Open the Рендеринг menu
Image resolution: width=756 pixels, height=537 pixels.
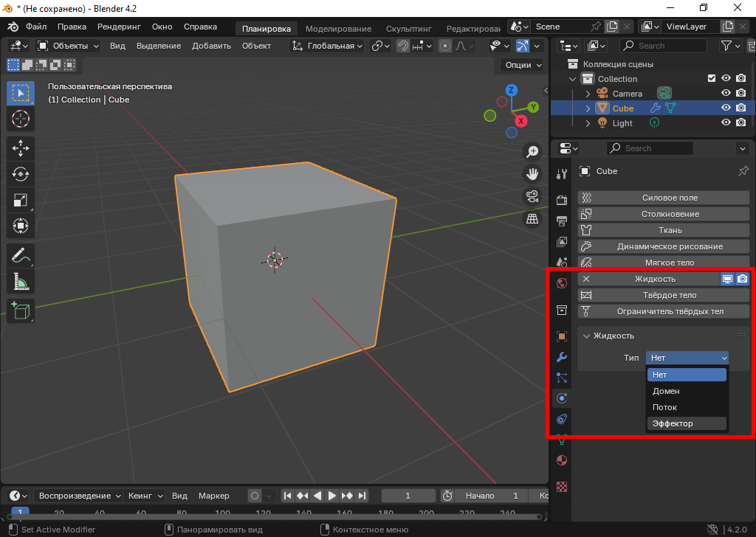click(x=119, y=27)
